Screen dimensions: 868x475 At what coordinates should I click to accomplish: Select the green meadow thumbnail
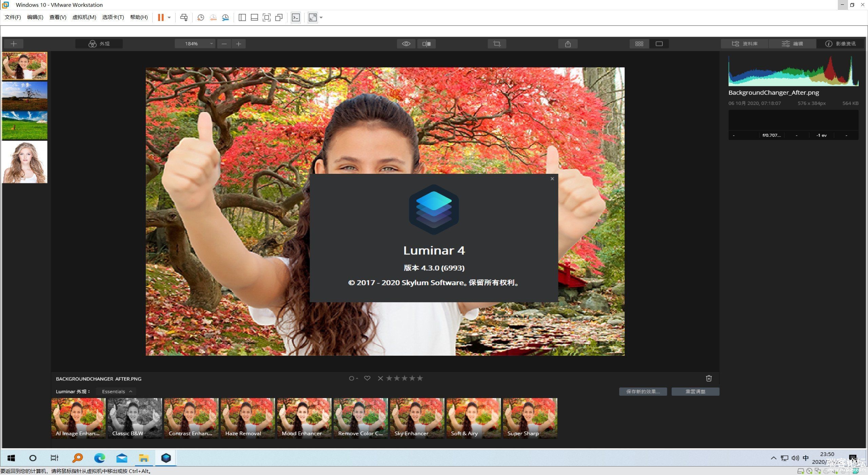tap(25, 125)
